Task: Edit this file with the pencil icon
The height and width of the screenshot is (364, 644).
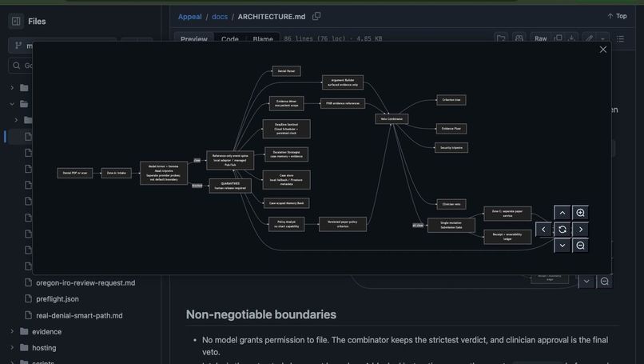Action: tap(590, 38)
